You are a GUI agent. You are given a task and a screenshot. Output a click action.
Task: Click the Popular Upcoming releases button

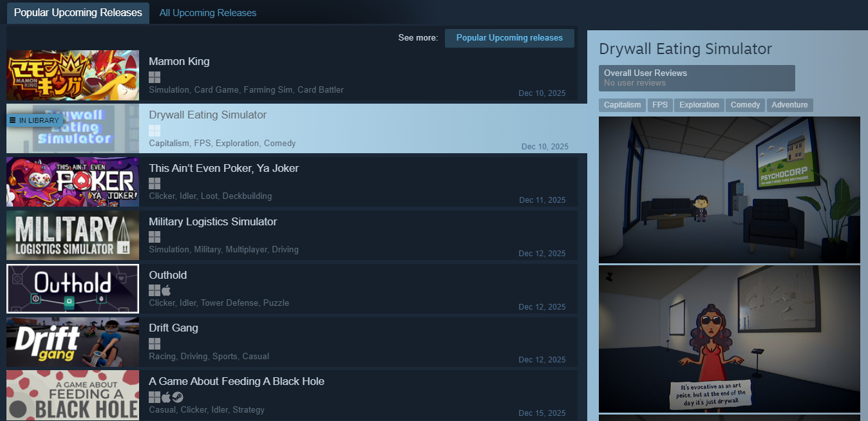click(x=509, y=38)
